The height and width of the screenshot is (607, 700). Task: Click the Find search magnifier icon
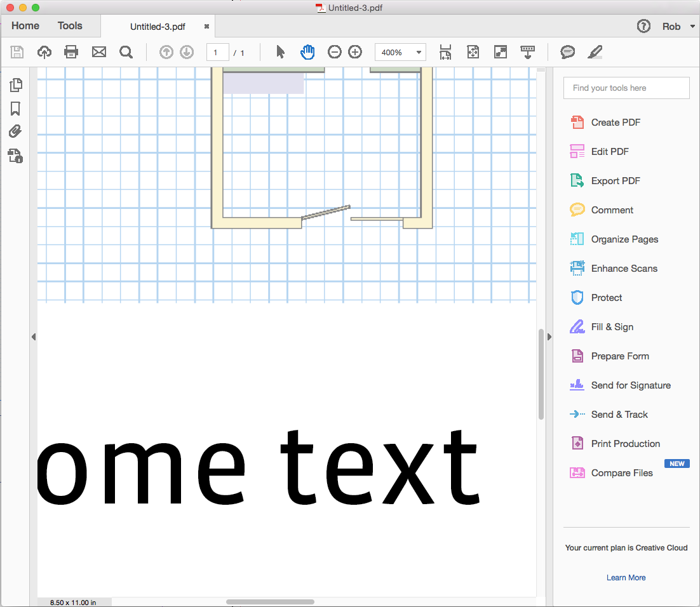pyautogui.click(x=126, y=52)
